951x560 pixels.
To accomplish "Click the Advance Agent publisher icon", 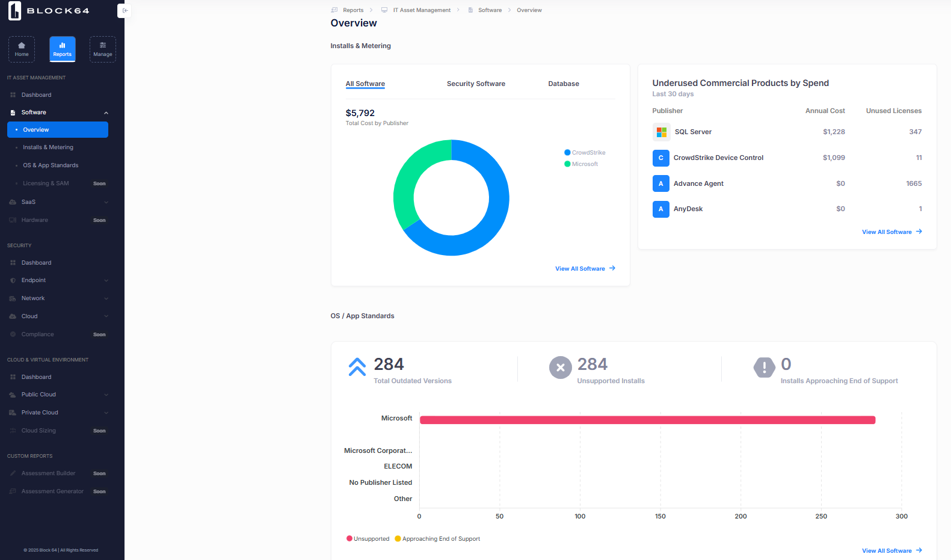I will 661,183.
